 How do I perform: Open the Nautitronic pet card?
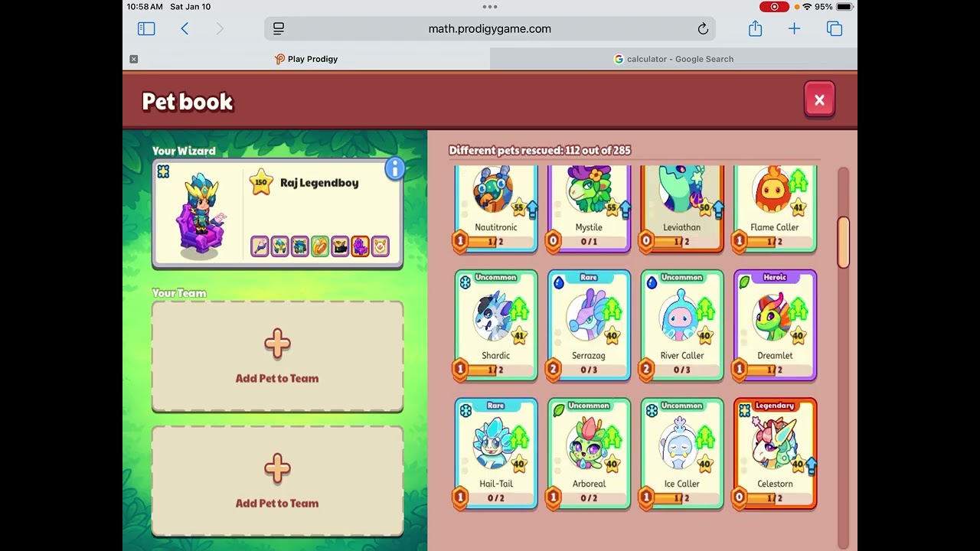(x=496, y=208)
